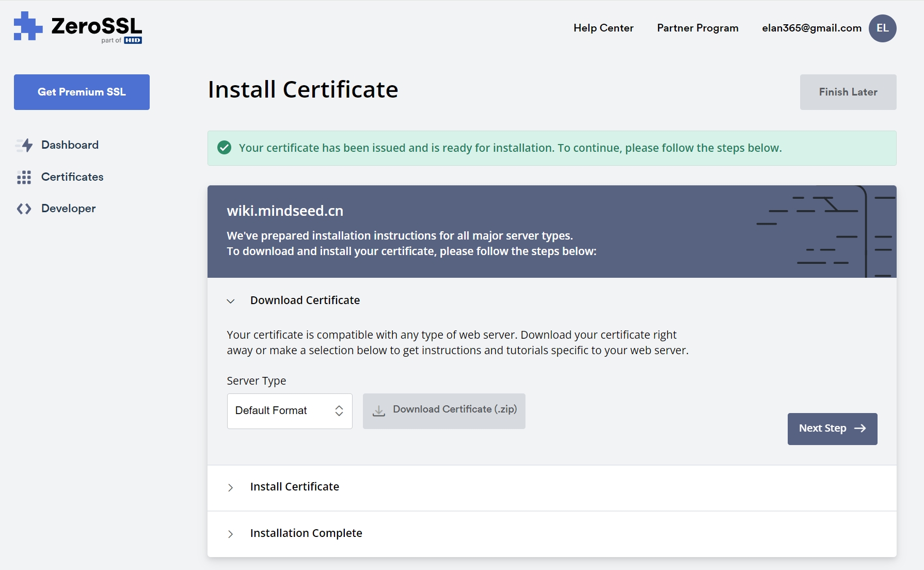
Task: Expand the Install Certificate section chevron
Action: (231, 487)
